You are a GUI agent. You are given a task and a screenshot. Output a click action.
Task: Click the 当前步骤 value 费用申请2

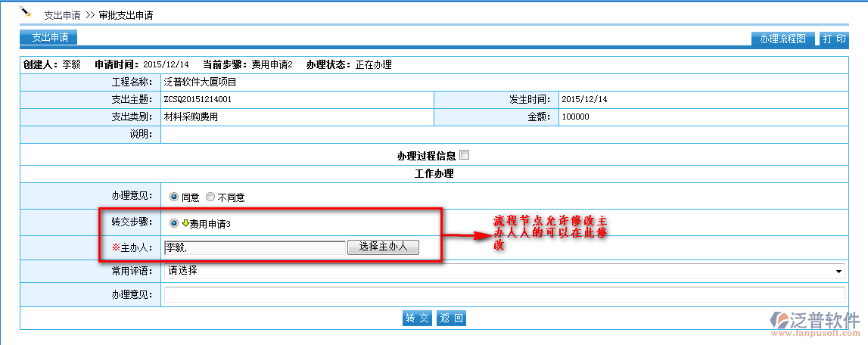coord(272,65)
